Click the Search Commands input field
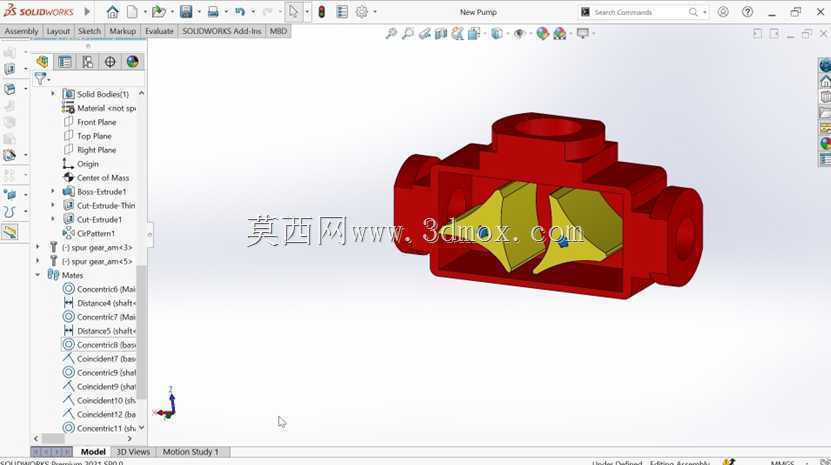 [x=641, y=12]
